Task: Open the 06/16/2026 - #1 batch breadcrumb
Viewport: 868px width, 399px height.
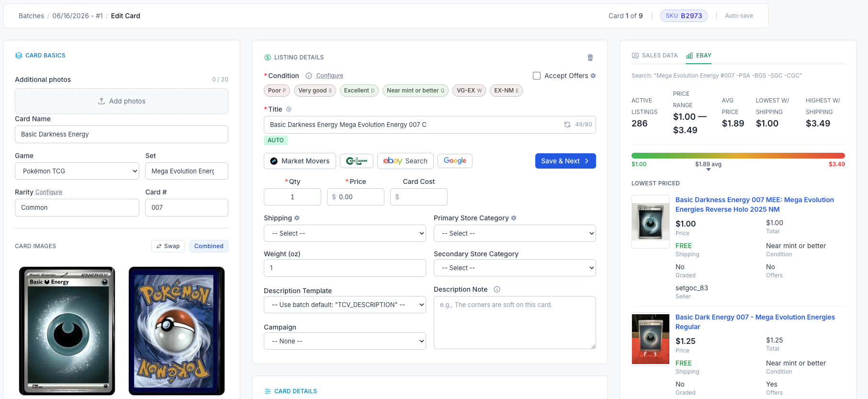Action: click(x=78, y=16)
